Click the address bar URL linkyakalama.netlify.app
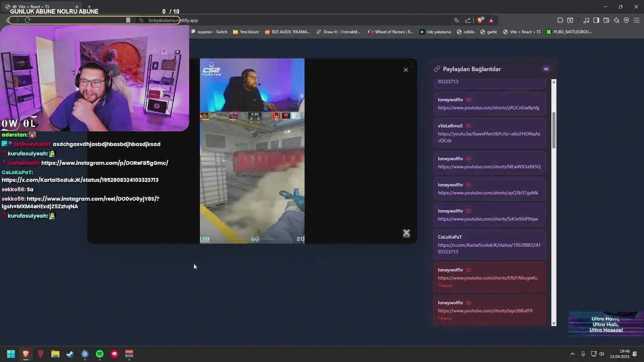Screen dimensions: 644x362 coord(173,20)
